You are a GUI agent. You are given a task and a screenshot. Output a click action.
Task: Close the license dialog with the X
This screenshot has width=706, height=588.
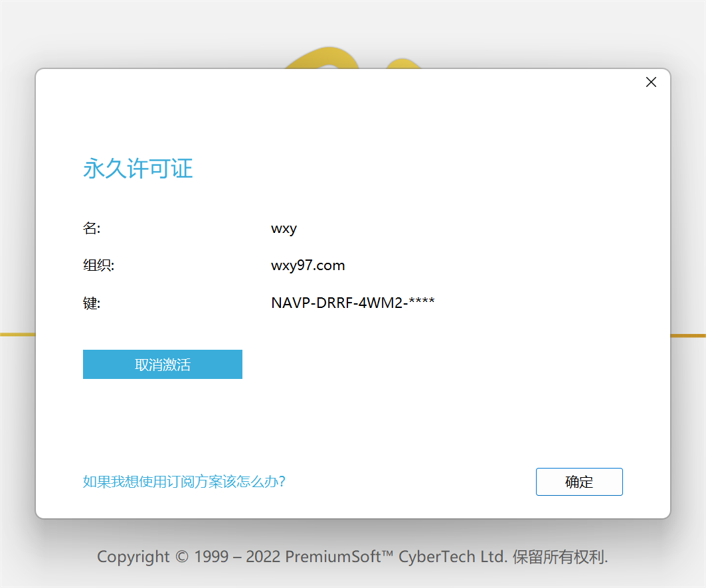(x=651, y=82)
